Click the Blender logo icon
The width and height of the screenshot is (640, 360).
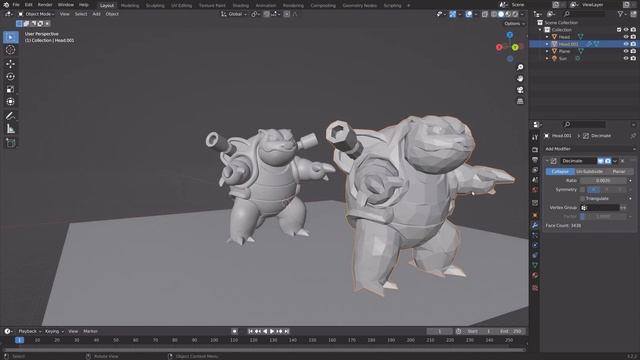click(x=6, y=5)
